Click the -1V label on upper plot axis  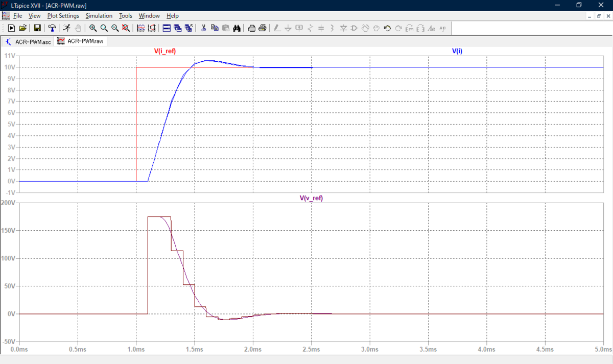pyautogui.click(x=10, y=192)
